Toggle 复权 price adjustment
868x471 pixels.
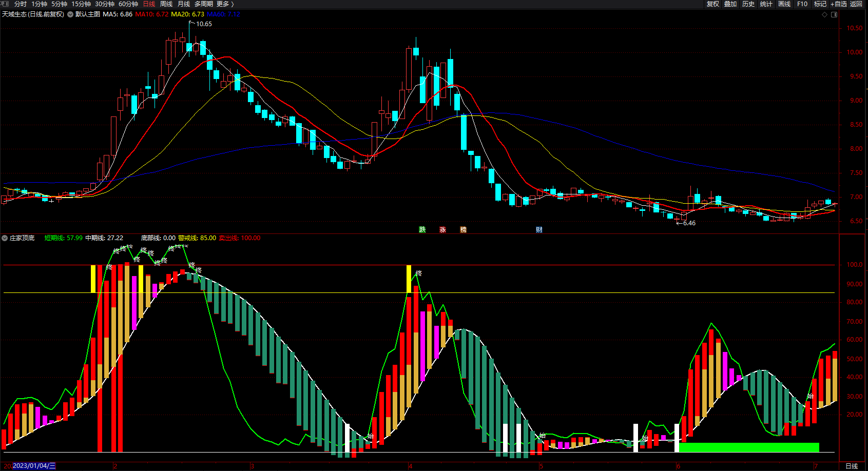click(713, 4)
